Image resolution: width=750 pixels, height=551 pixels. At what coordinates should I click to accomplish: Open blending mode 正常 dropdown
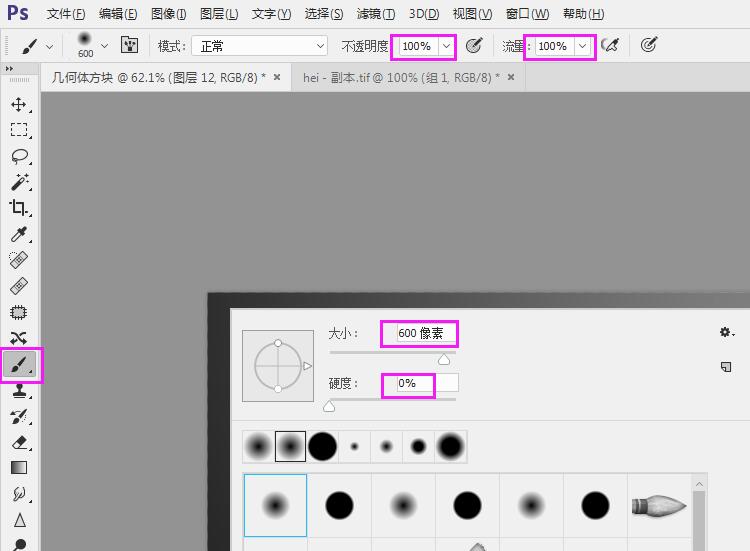pos(260,46)
